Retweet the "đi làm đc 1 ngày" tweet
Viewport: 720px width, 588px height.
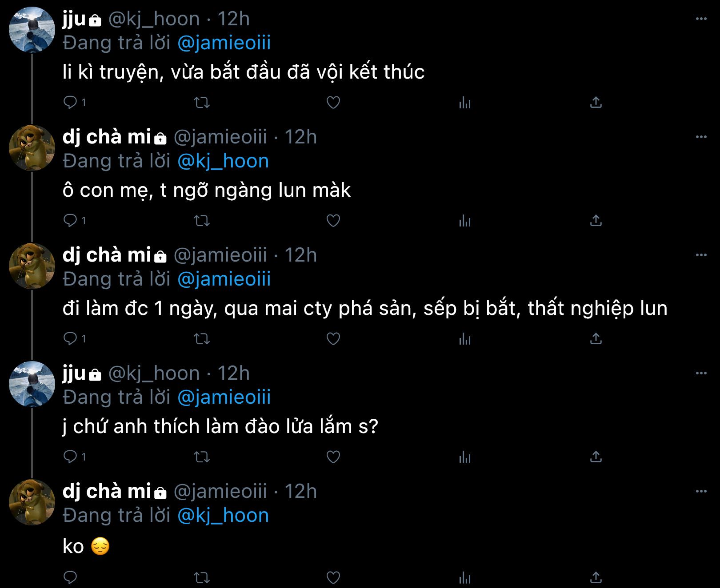202,339
